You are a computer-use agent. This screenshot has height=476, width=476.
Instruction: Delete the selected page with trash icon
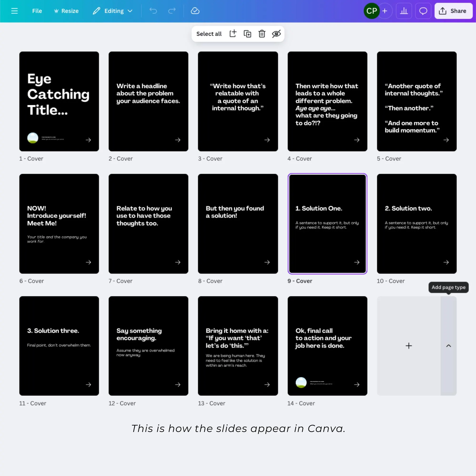(262, 34)
